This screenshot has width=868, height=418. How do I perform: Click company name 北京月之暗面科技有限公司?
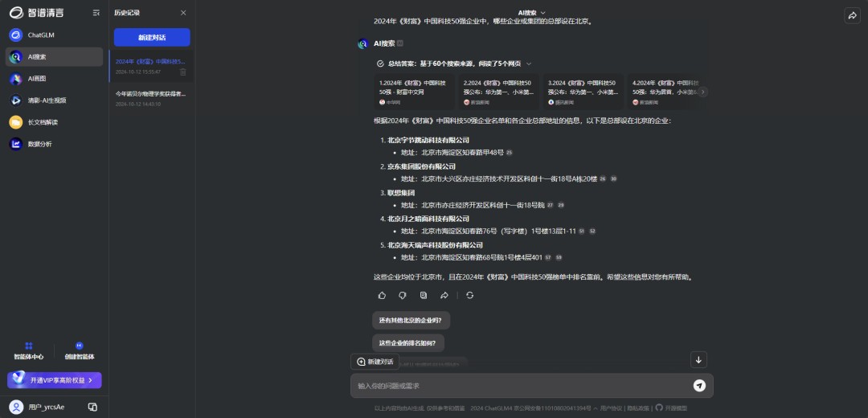tap(428, 219)
